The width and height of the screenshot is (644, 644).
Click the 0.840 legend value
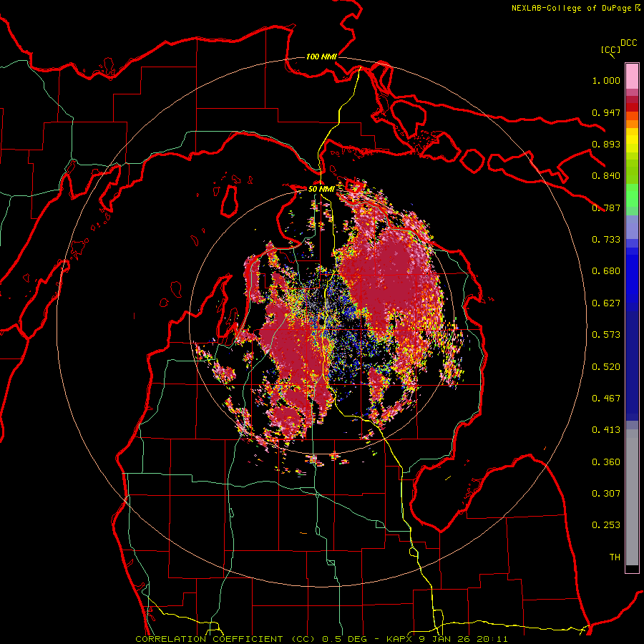(x=606, y=176)
